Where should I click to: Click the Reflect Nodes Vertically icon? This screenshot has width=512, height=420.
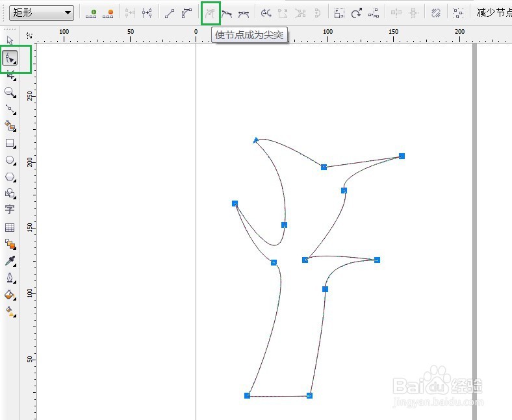coord(413,14)
